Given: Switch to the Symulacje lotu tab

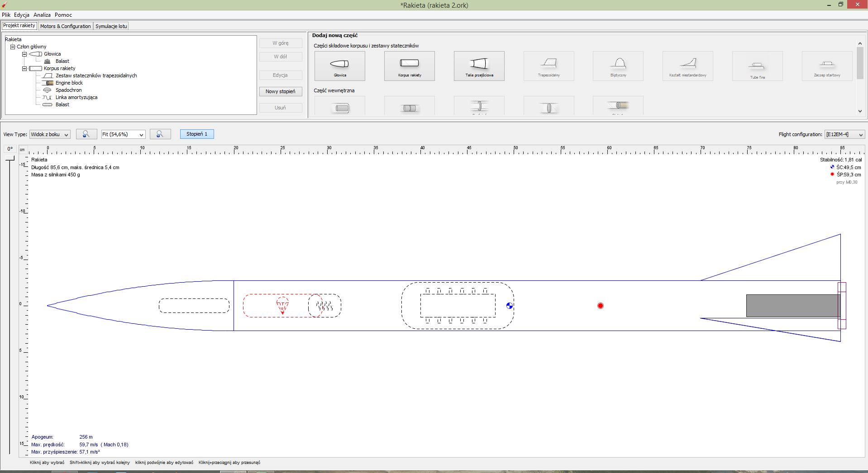Looking at the screenshot, I should click(111, 26).
